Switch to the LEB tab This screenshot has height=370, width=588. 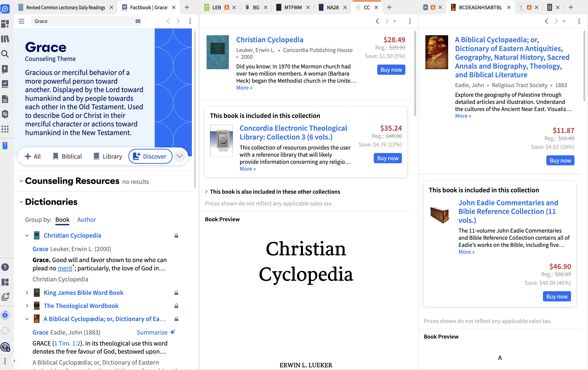[x=216, y=8]
